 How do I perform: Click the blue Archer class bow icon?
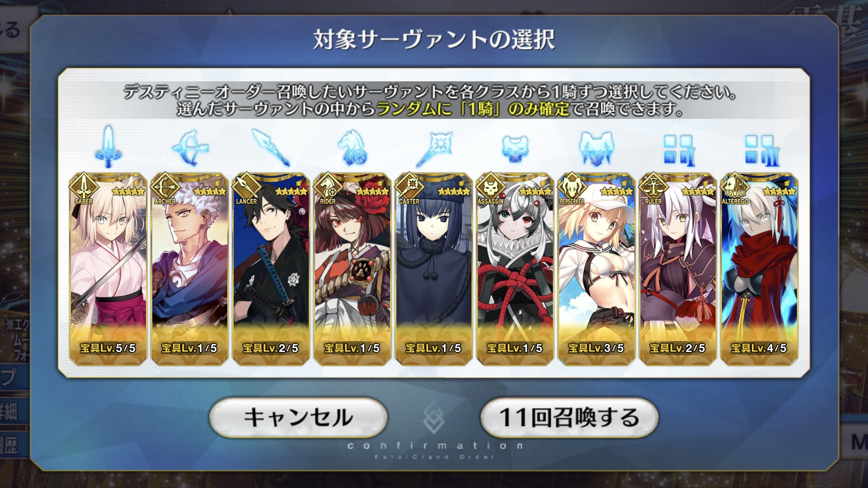pyautogui.click(x=189, y=148)
